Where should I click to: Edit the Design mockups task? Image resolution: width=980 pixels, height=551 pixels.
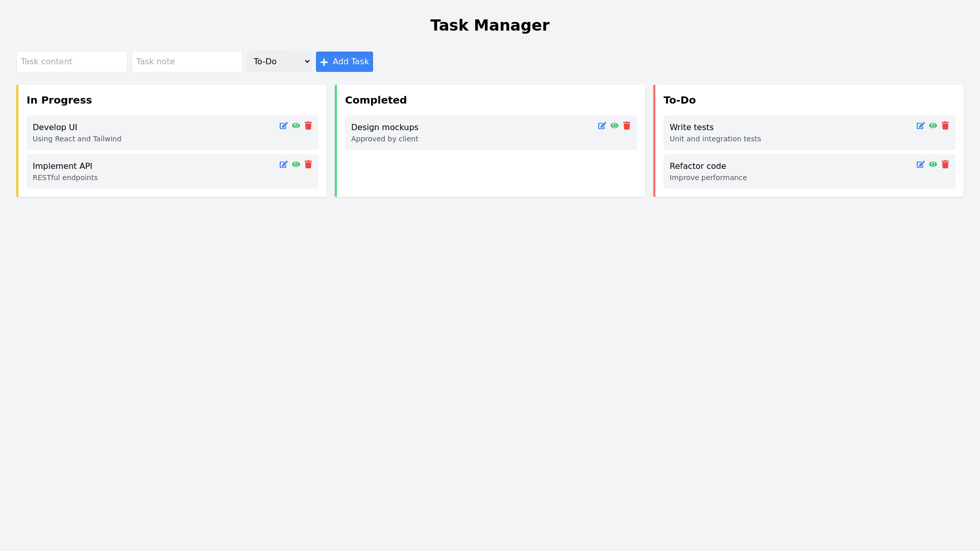[x=602, y=126]
